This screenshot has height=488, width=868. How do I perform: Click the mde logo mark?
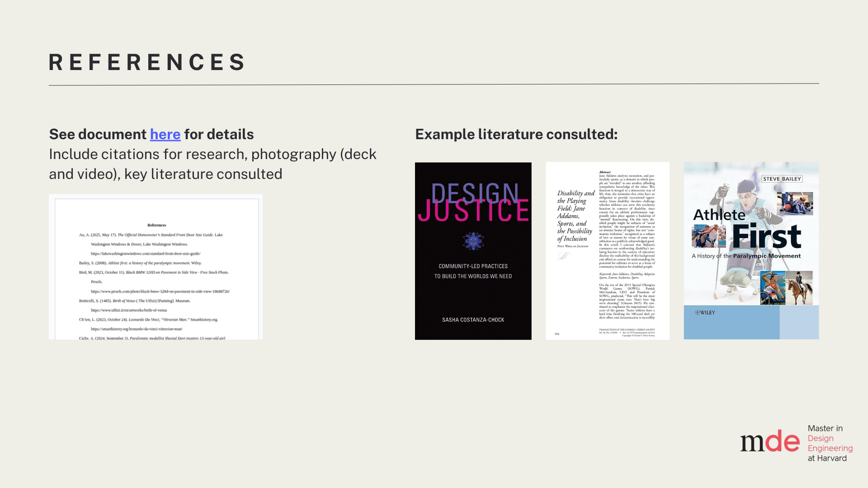(769, 441)
